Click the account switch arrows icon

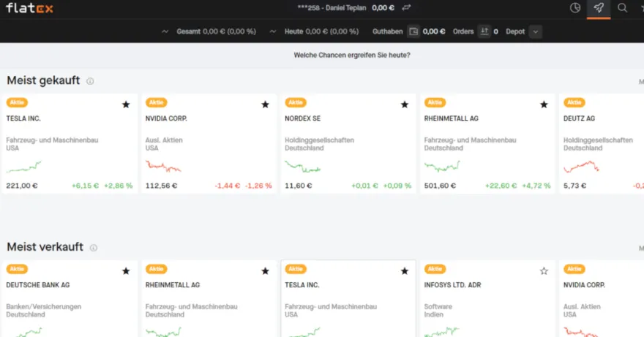tap(406, 8)
